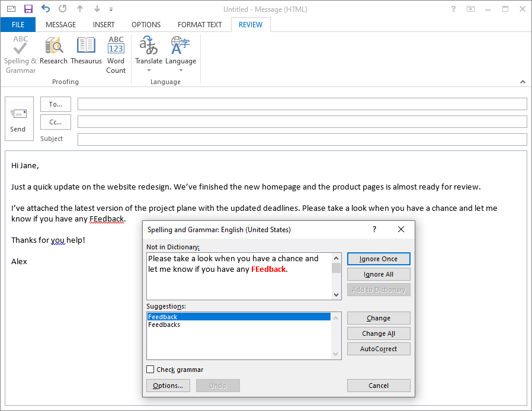Image resolution: width=532 pixels, height=411 pixels.
Task: Click the underlined word you in the email body
Action: click(57, 240)
